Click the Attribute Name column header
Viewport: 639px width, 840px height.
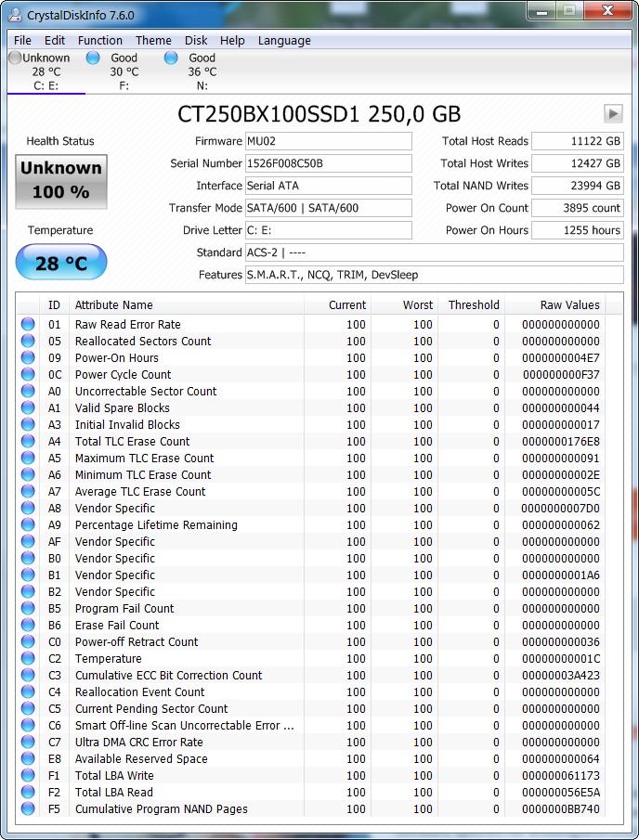[187, 304]
